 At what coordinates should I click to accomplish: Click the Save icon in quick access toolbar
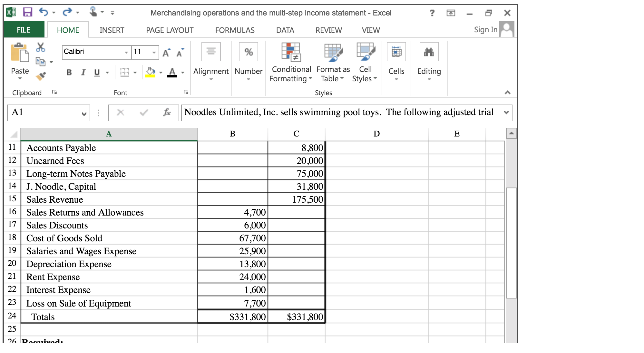(x=28, y=12)
